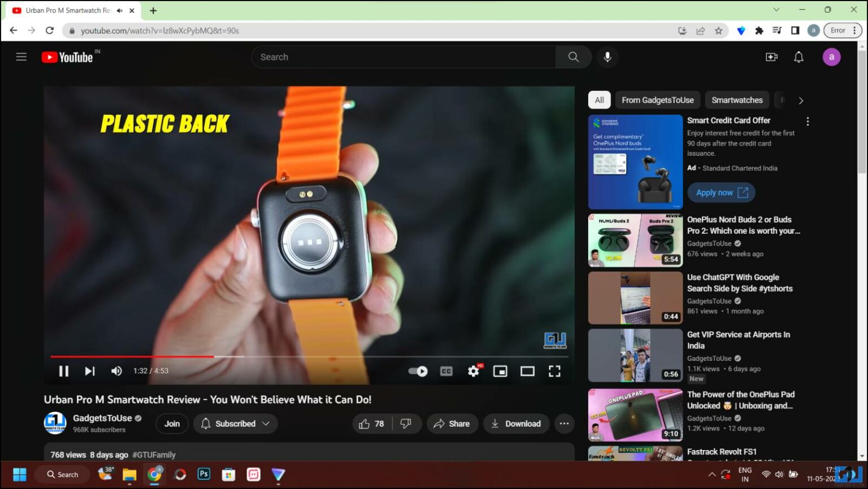Open the three-dot more actions menu
The height and width of the screenshot is (489, 868).
point(564,423)
